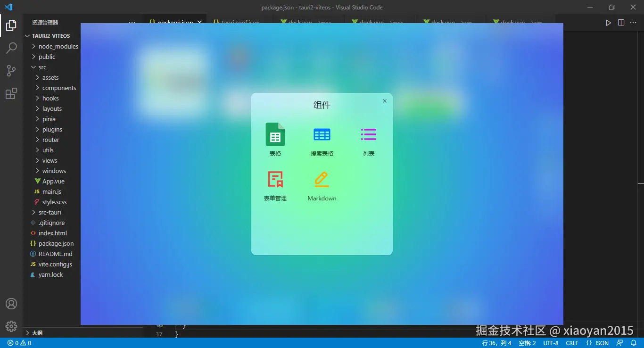Expand the windows folder
Viewport: 644px width, 348px height.
[54, 171]
